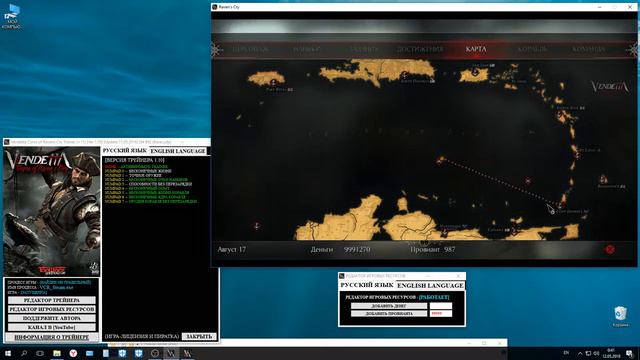Launch Yandex browser from the taskbar

[73, 353]
